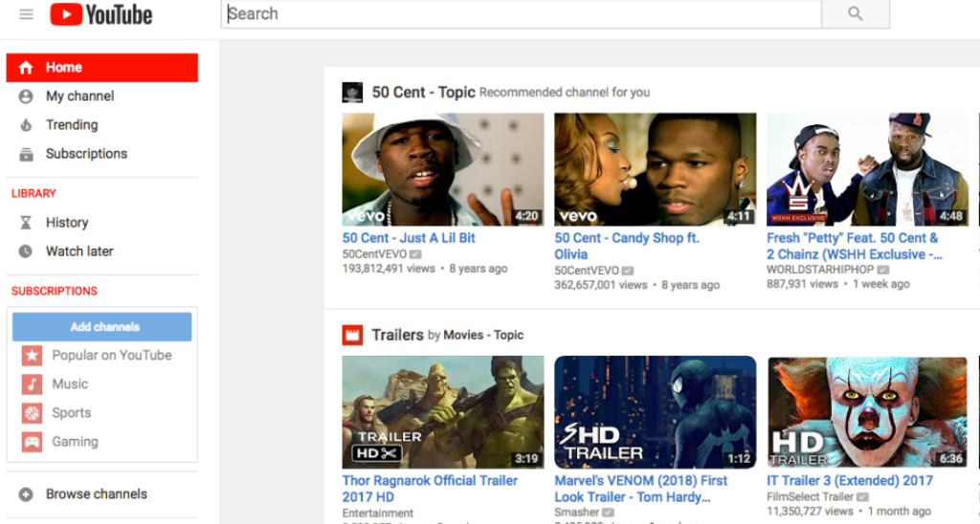Open 50CentVEVO under Just A Lil Bit
Viewport: 980px width, 524px height.
pyautogui.click(x=374, y=254)
